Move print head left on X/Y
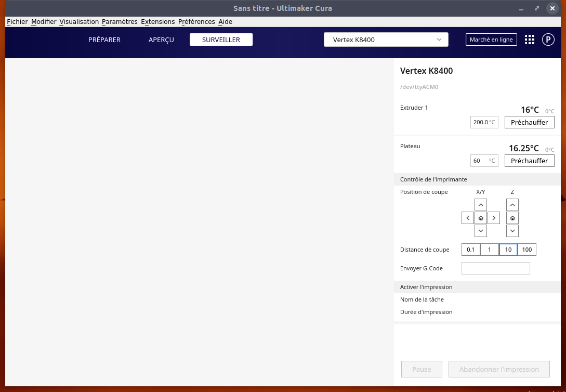This screenshot has width=566, height=392. point(468,218)
